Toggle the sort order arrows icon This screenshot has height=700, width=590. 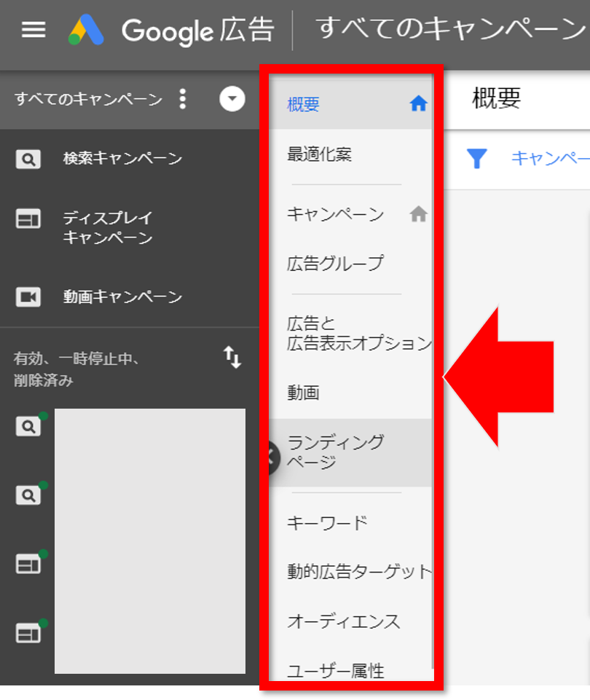(x=232, y=357)
